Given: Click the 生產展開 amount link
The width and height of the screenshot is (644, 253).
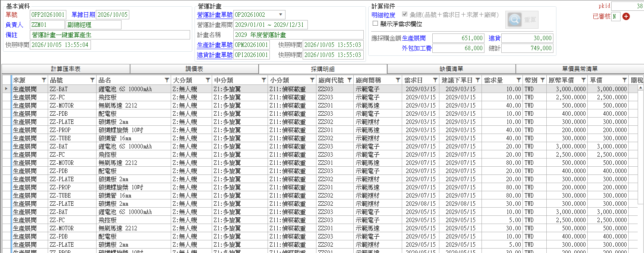Looking at the screenshot, I should click(x=414, y=38).
